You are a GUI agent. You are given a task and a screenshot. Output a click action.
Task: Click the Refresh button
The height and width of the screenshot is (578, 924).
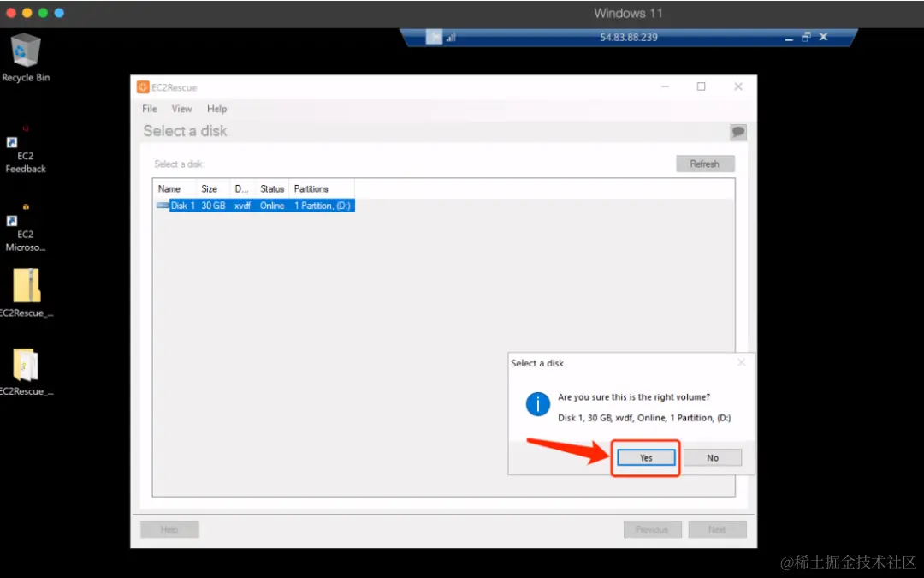[x=705, y=164]
